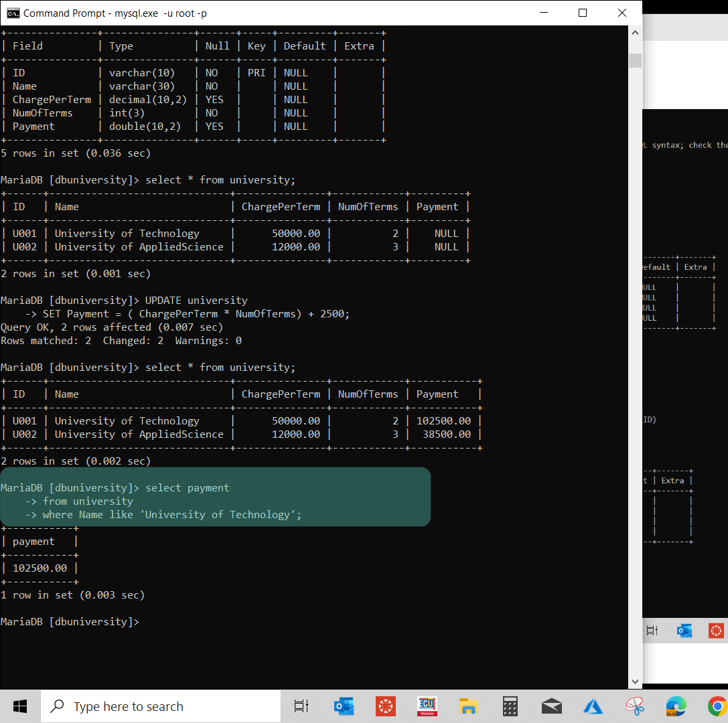Click the Type here to search field

tap(161, 706)
